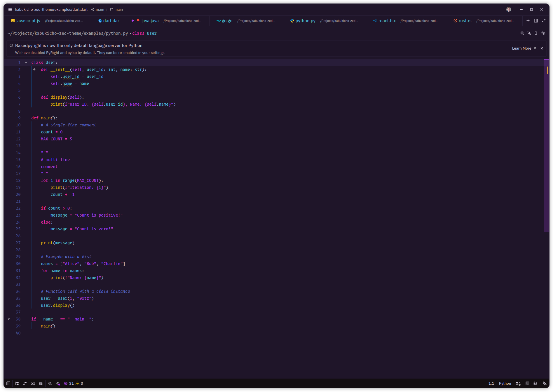Screen dimensions: 553x392
Task: Click 'print(message)' line
Action: pyautogui.click(x=58, y=243)
